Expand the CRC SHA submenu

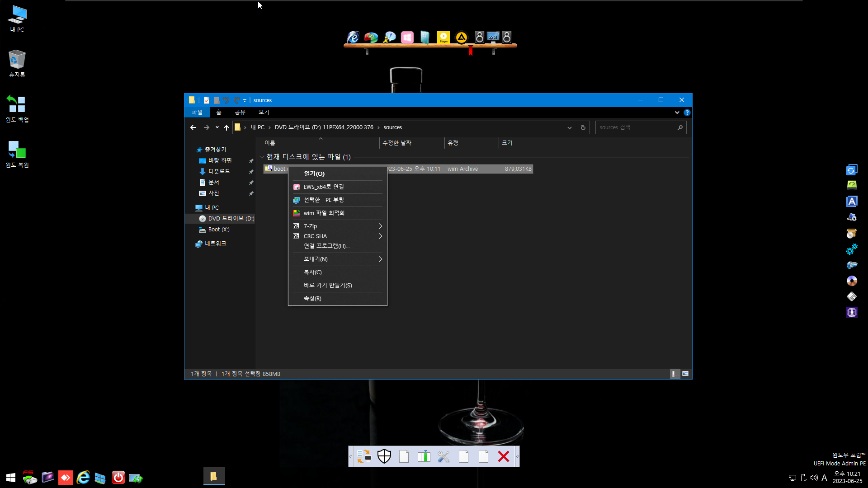coord(338,236)
